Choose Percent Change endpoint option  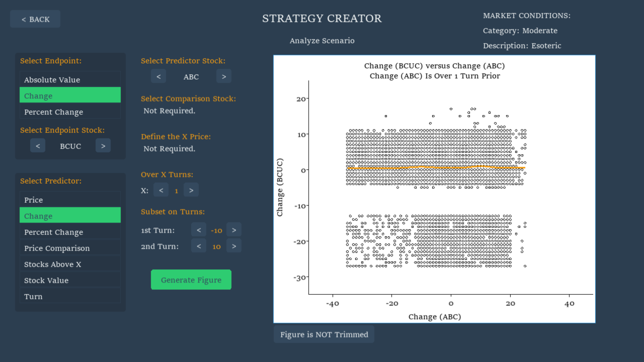pos(70,112)
